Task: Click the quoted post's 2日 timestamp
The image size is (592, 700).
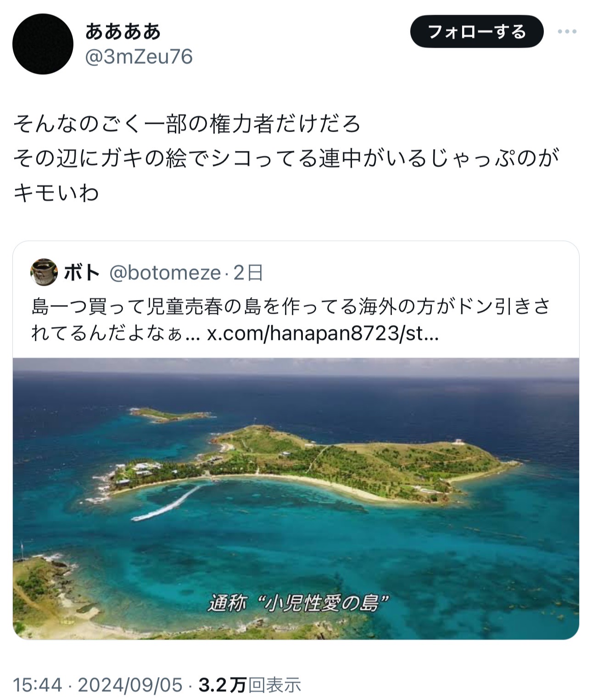Action: click(248, 272)
